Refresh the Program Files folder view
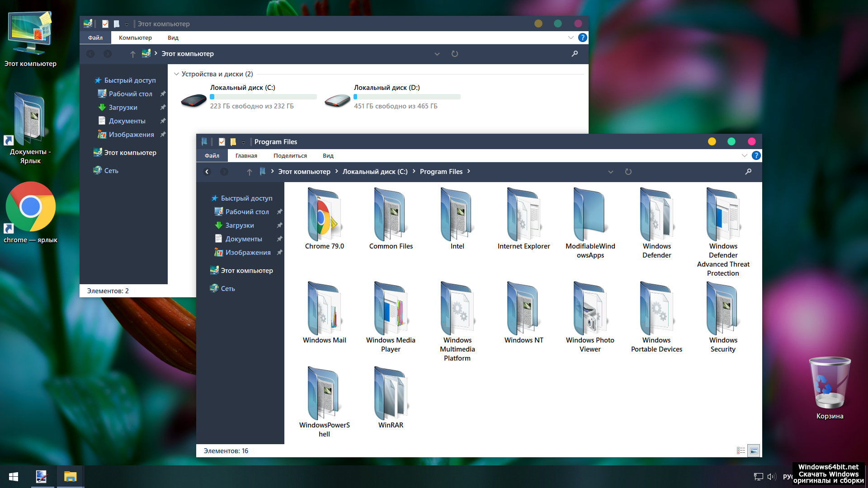This screenshot has height=488, width=868. [628, 172]
